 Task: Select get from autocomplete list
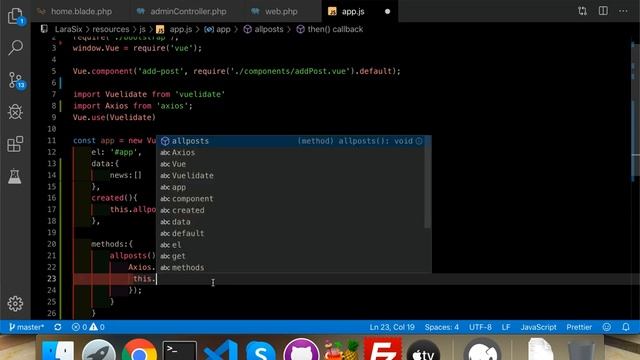click(291, 256)
